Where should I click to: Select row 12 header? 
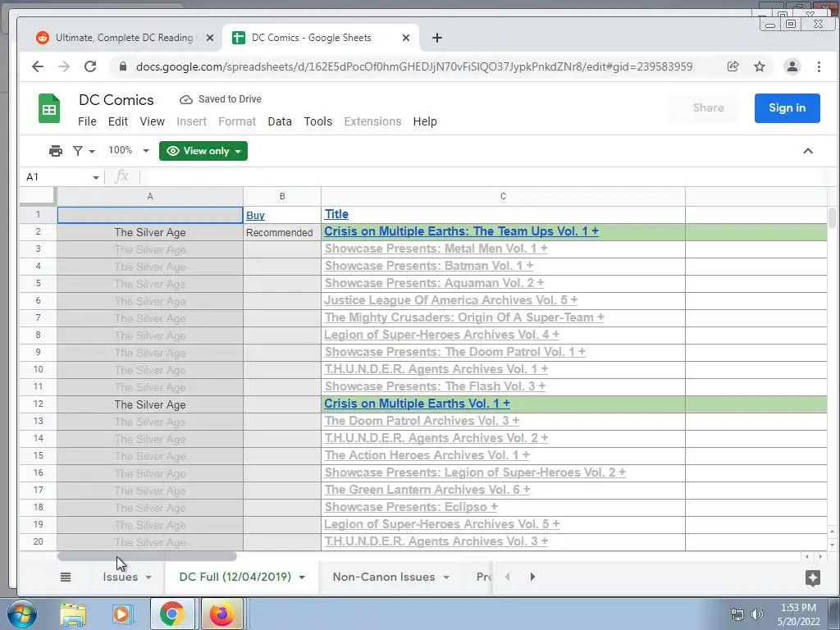(x=38, y=404)
